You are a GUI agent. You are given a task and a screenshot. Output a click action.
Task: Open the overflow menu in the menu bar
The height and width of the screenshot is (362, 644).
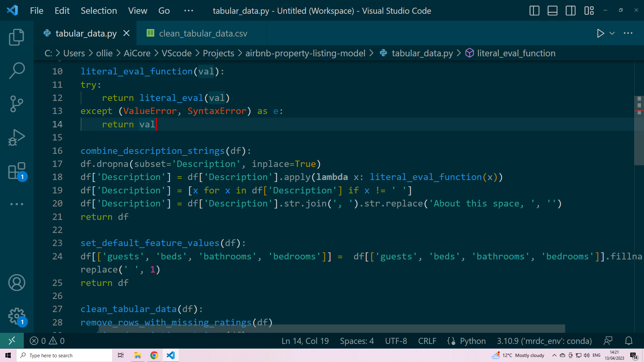(x=189, y=11)
